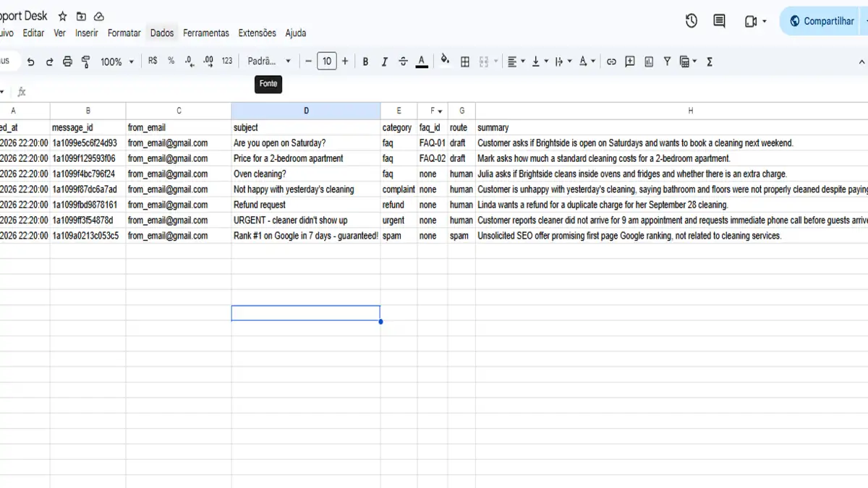Insert a chart
The image size is (868, 488).
[649, 61]
